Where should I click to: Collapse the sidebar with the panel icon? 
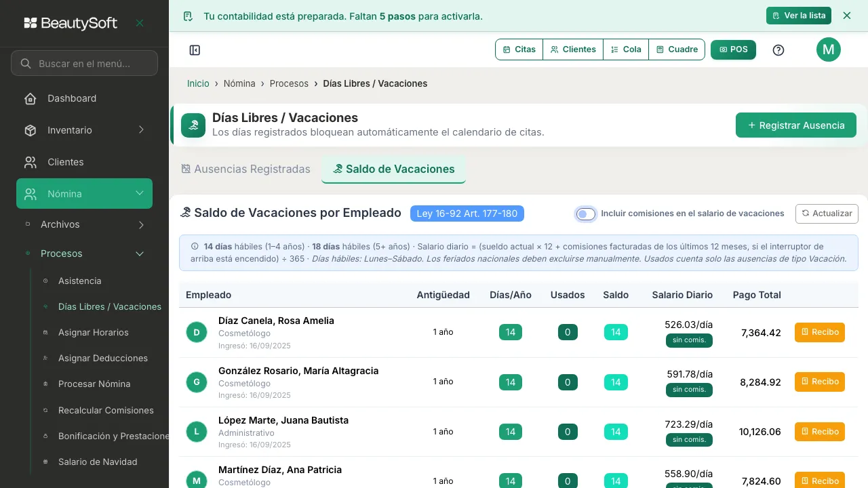point(195,50)
